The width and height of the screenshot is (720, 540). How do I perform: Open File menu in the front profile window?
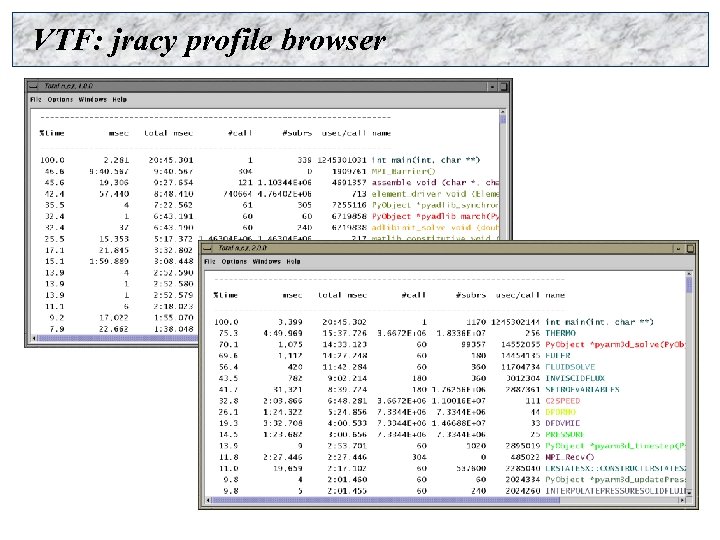pyautogui.click(x=209, y=261)
